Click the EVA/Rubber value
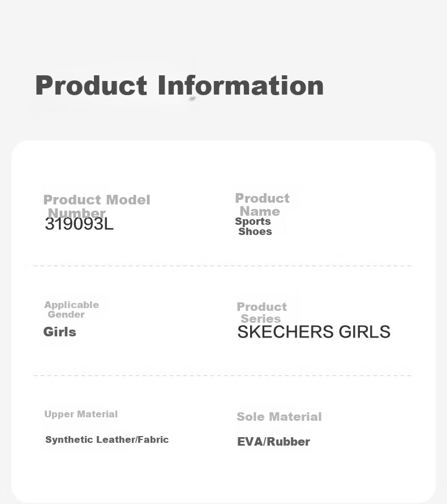The height and width of the screenshot is (504, 447). (x=274, y=442)
